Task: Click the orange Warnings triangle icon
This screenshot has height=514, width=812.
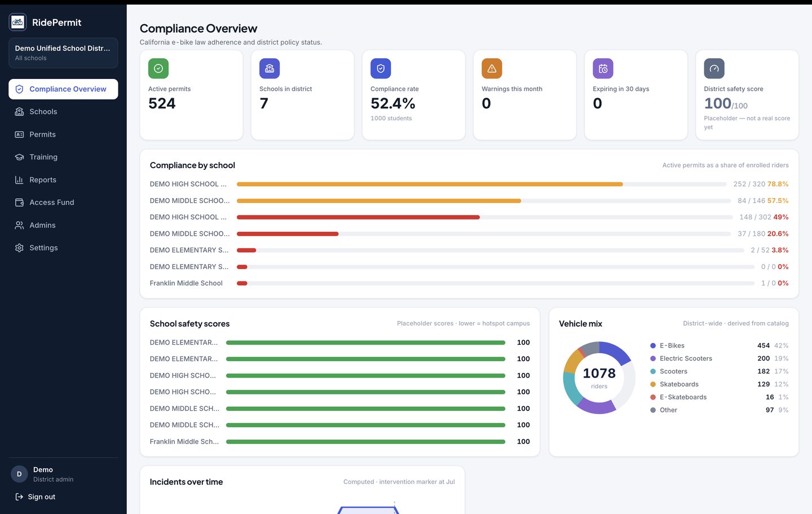Action: pyautogui.click(x=492, y=68)
